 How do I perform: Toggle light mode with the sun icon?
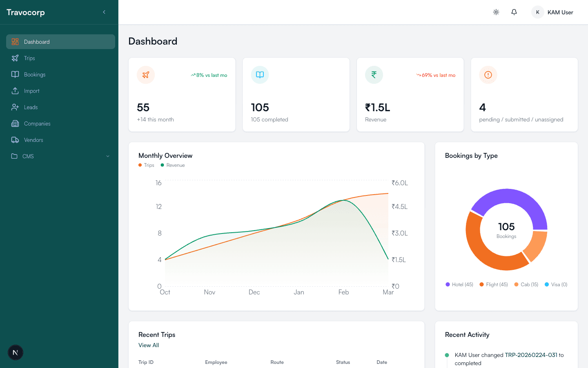(496, 12)
